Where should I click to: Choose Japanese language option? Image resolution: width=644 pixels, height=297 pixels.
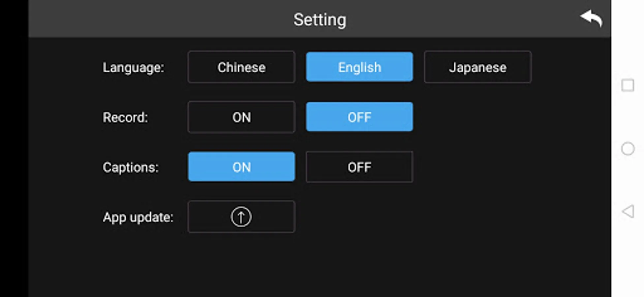click(477, 67)
